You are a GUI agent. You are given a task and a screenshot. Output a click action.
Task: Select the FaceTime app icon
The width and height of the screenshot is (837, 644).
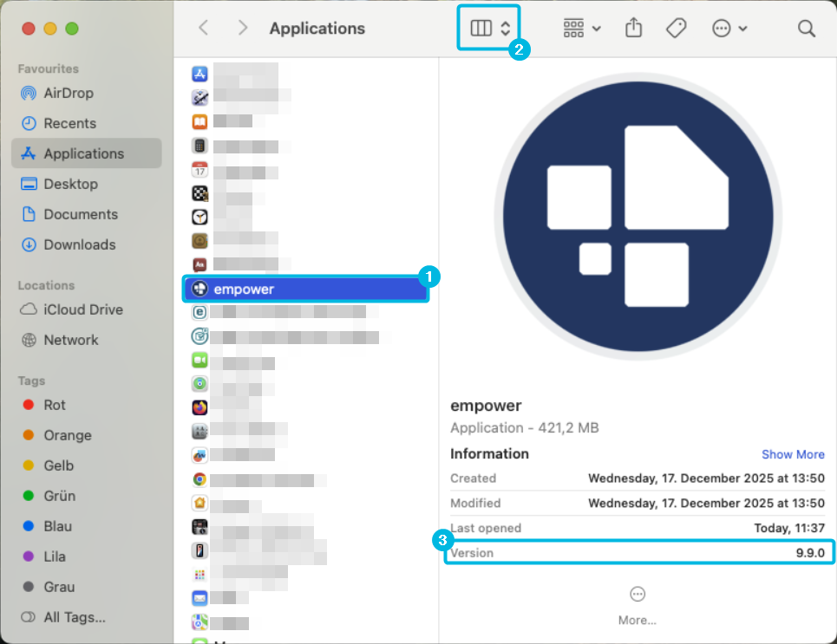coord(199,361)
